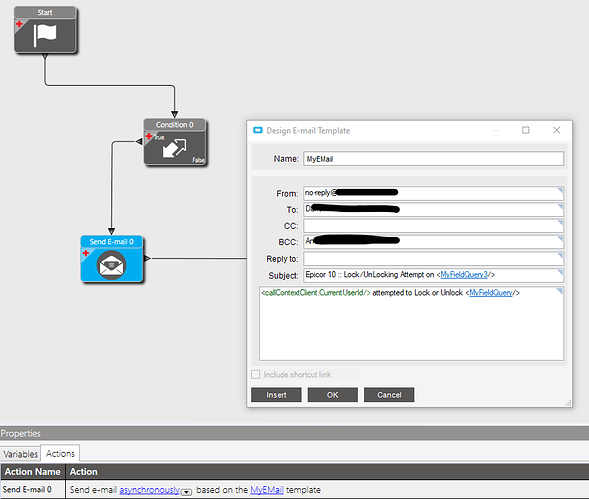Click OK to save the template
589x499 pixels.
click(332, 395)
